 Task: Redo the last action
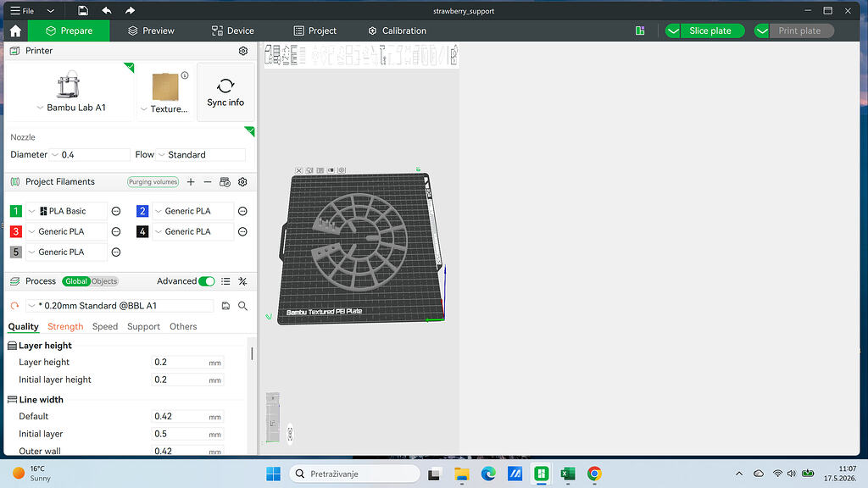pos(130,10)
